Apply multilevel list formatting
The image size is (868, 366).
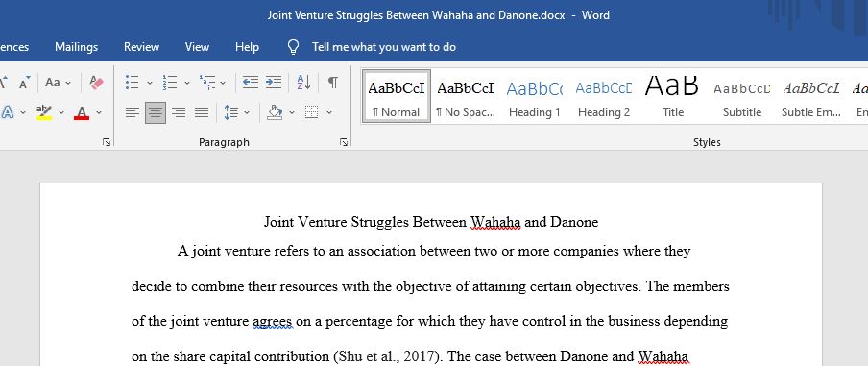tap(207, 83)
